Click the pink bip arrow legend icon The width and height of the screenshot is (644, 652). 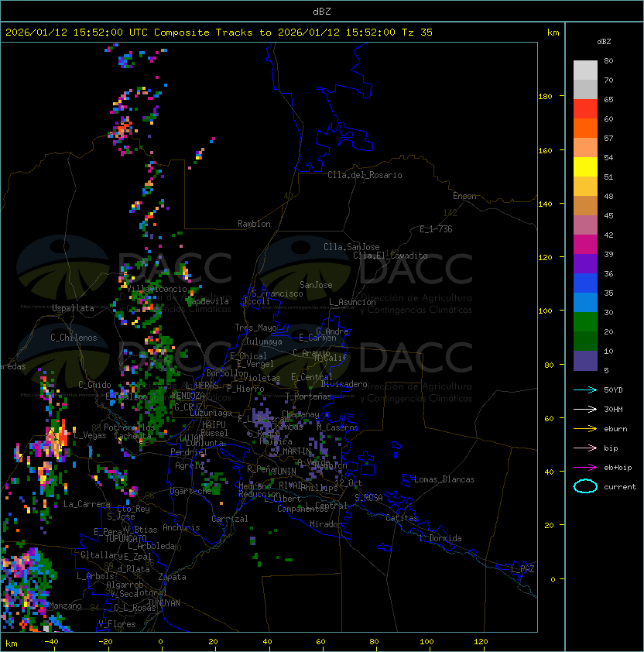tap(585, 448)
